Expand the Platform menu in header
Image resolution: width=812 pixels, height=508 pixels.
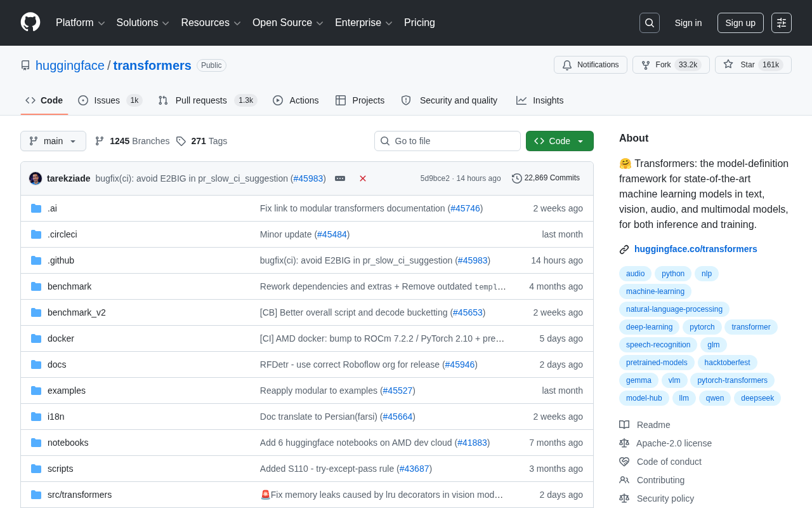point(81,23)
